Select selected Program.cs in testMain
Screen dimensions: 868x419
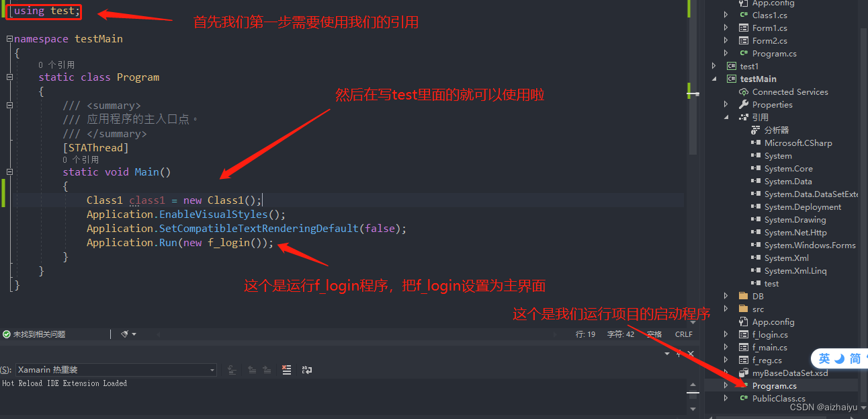point(775,385)
